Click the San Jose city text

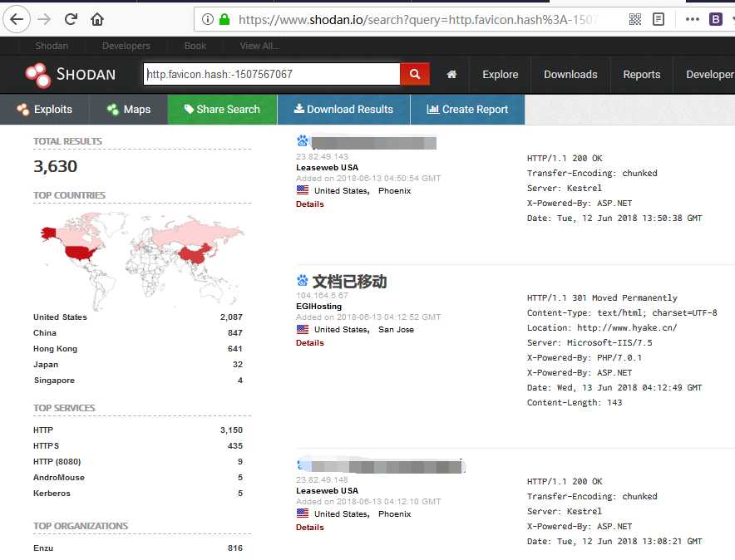[396, 330]
